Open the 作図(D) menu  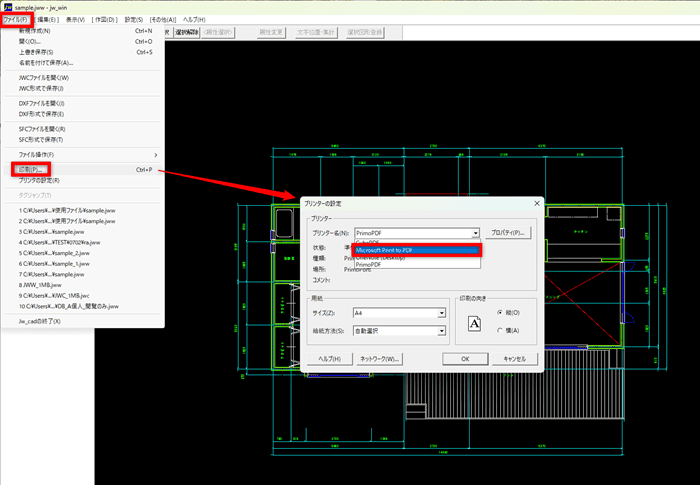pyautogui.click(x=104, y=20)
